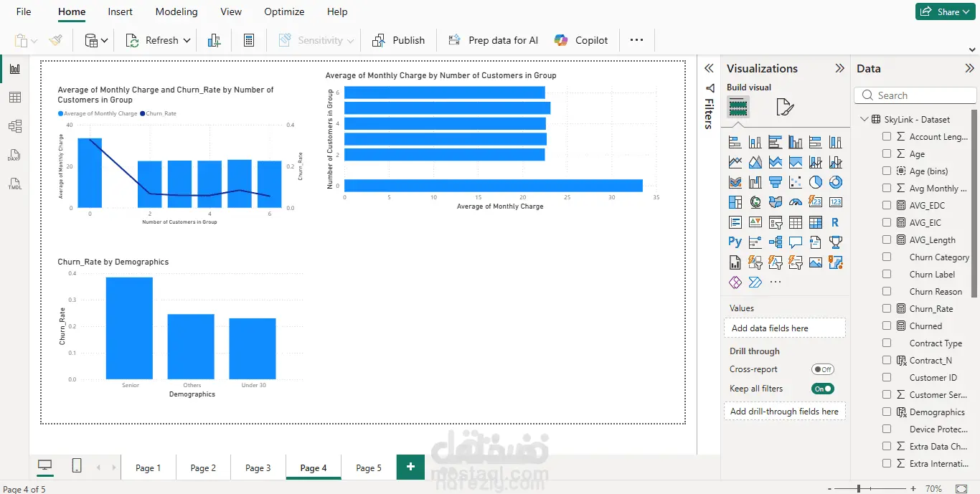
Task: Switch to Format visual pane icon
Action: pyautogui.click(x=785, y=108)
